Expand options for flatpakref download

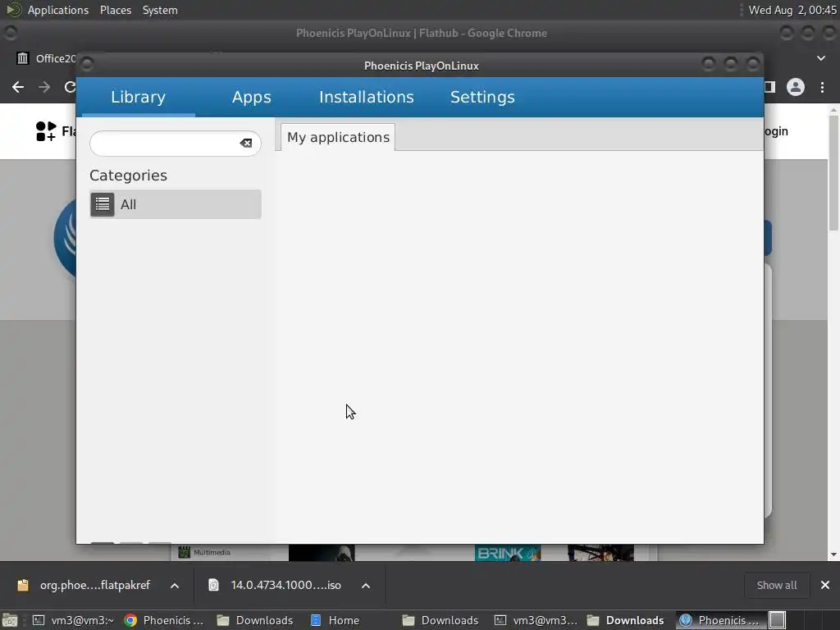click(175, 586)
